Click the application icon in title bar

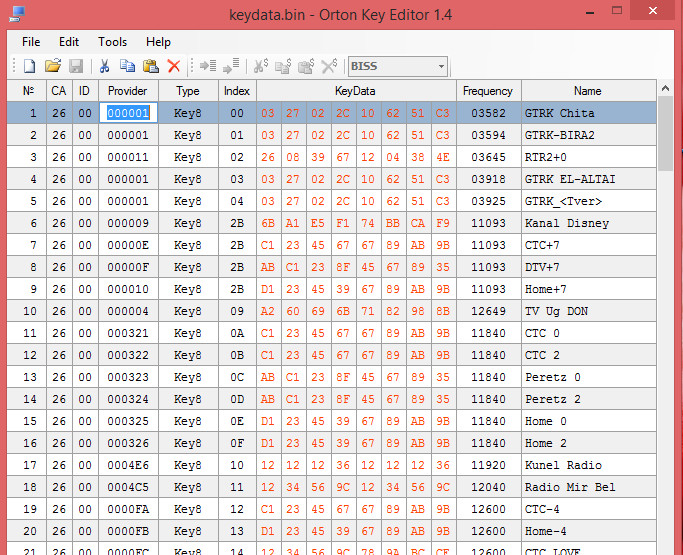point(17,14)
